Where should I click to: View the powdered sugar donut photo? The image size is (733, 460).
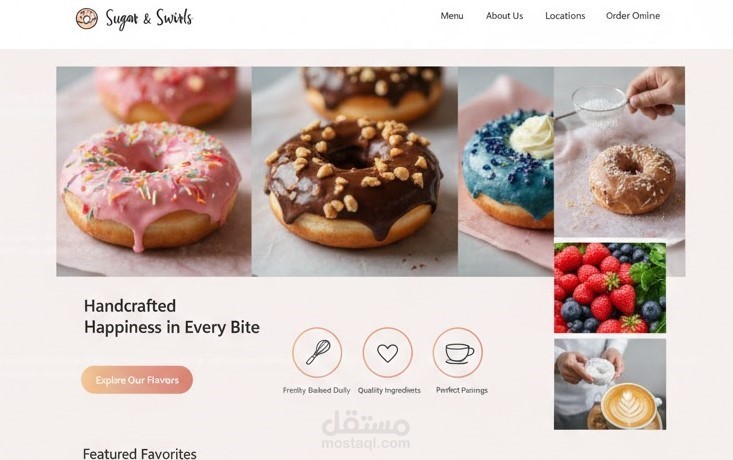click(619, 153)
